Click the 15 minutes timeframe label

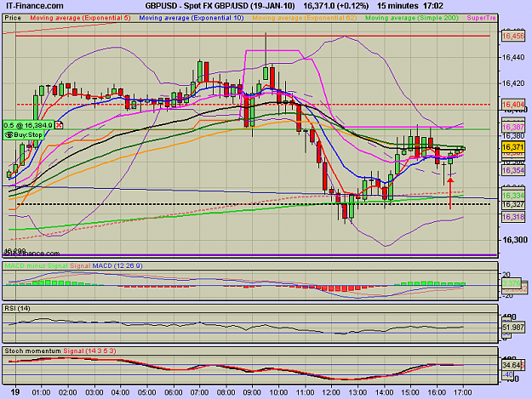pos(398,6)
